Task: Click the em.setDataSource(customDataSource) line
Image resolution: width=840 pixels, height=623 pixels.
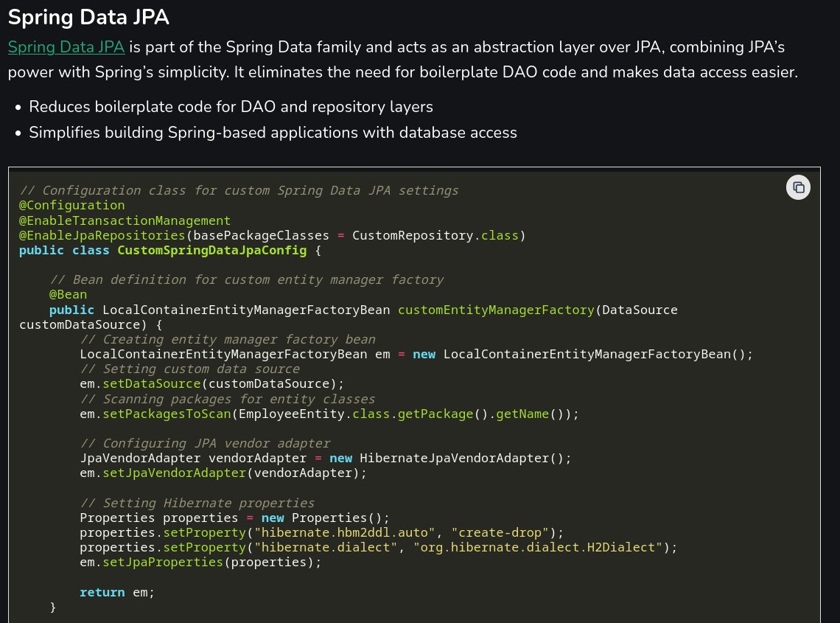Action: [x=211, y=384]
